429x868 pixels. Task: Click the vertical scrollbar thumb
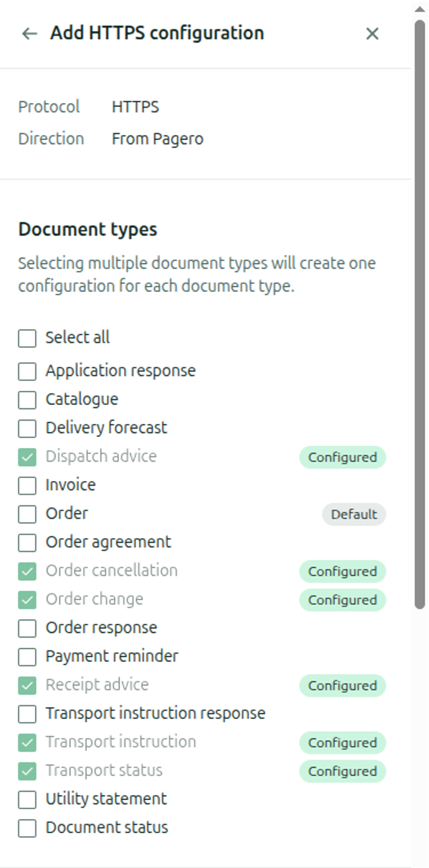(419, 315)
